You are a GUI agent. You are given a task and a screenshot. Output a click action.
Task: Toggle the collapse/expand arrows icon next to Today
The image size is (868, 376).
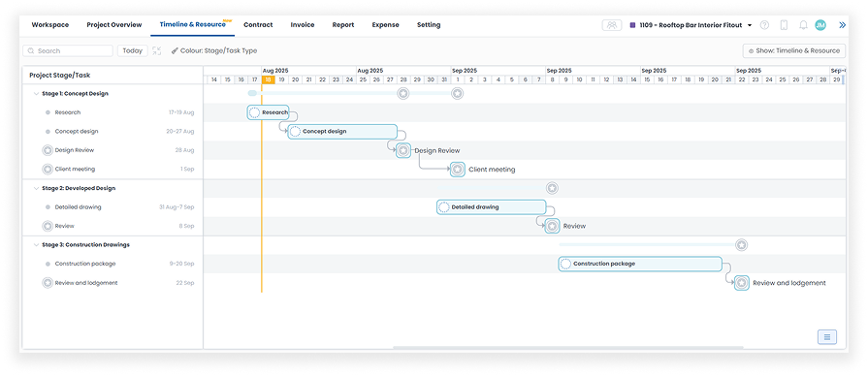click(157, 50)
